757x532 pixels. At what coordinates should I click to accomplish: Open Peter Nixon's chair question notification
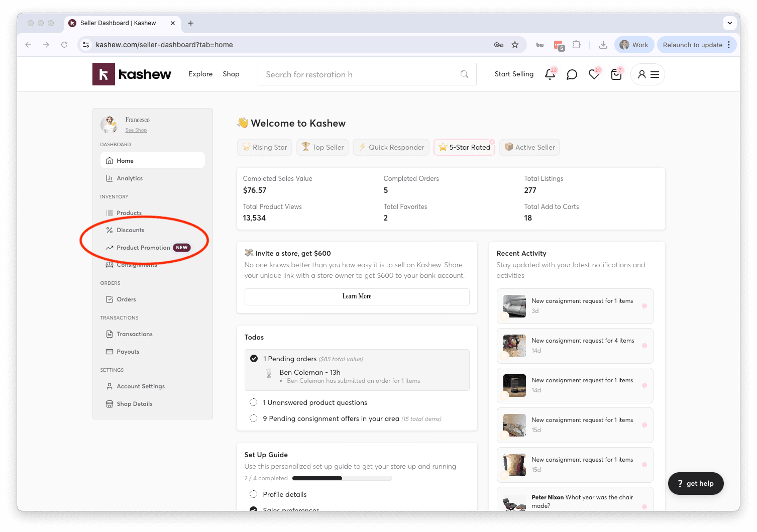[575, 500]
